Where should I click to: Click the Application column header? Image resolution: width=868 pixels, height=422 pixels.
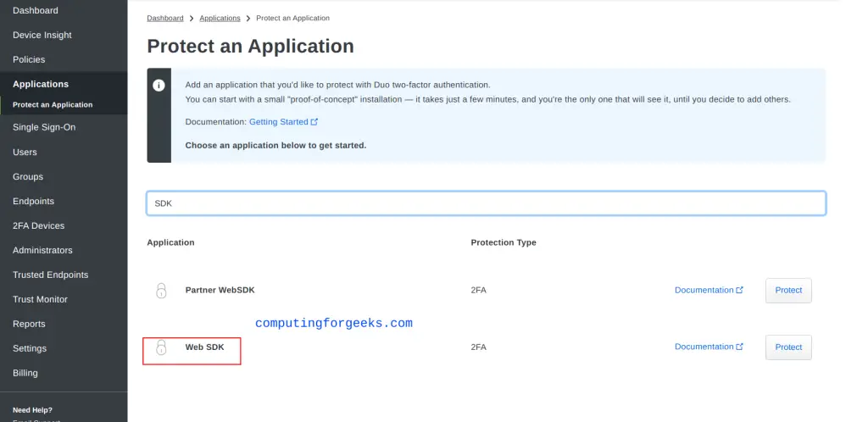point(170,242)
